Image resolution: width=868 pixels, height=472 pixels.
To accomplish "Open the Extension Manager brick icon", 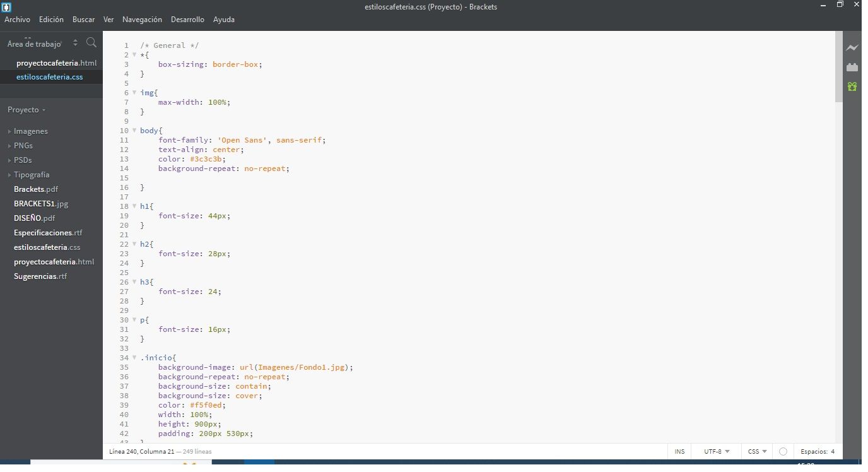I will click(x=852, y=67).
